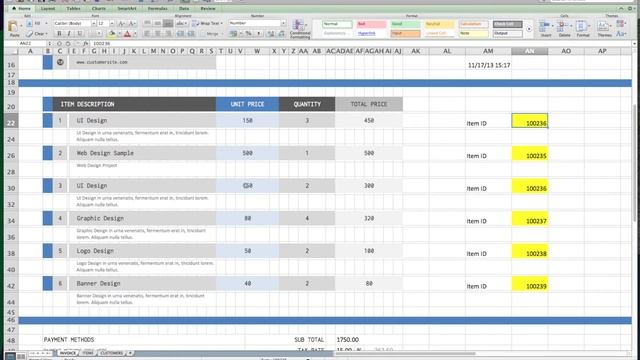
Task: Click the horizontal scrollbar at bottom
Action: pyautogui.click(x=405, y=353)
